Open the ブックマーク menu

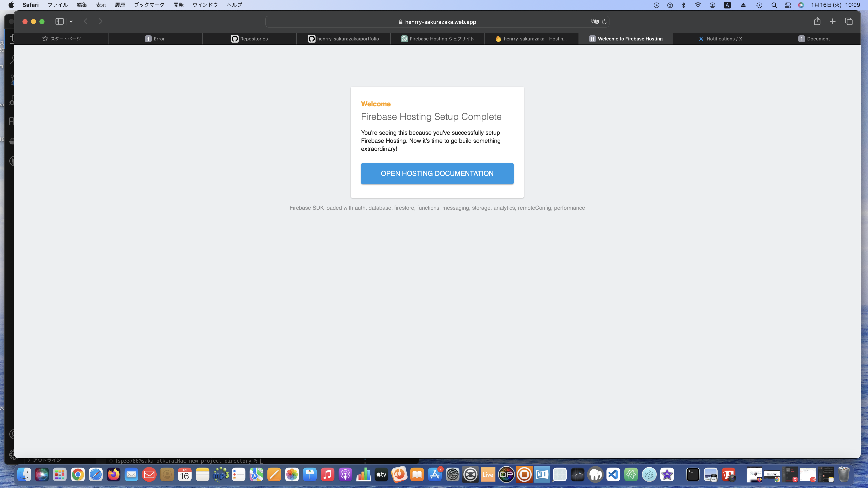(149, 5)
